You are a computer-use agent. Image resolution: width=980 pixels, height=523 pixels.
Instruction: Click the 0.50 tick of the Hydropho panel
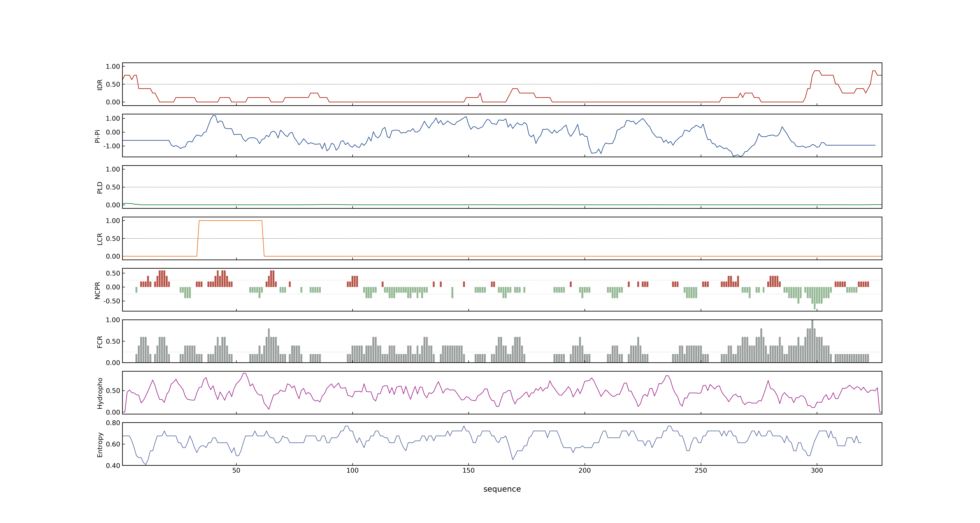[113, 391]
